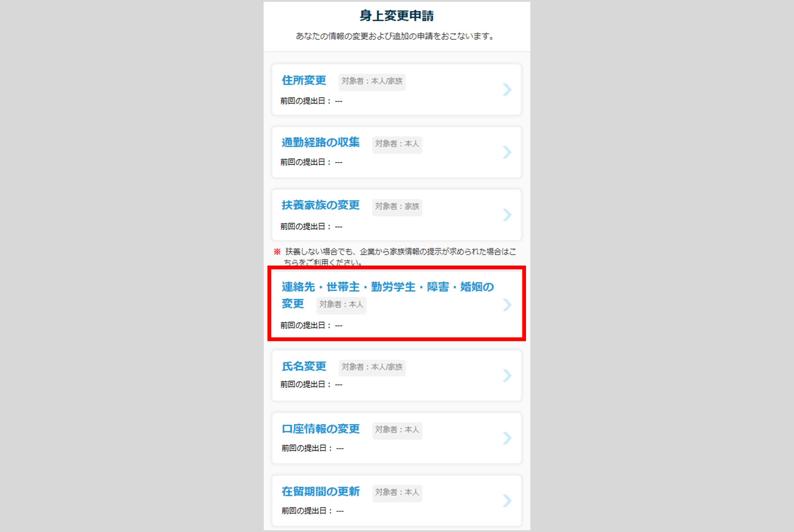Click chevron on 連絡先・世帯主 change card
The height and width of the screenshot is (532, 794).
click(507, 305)
